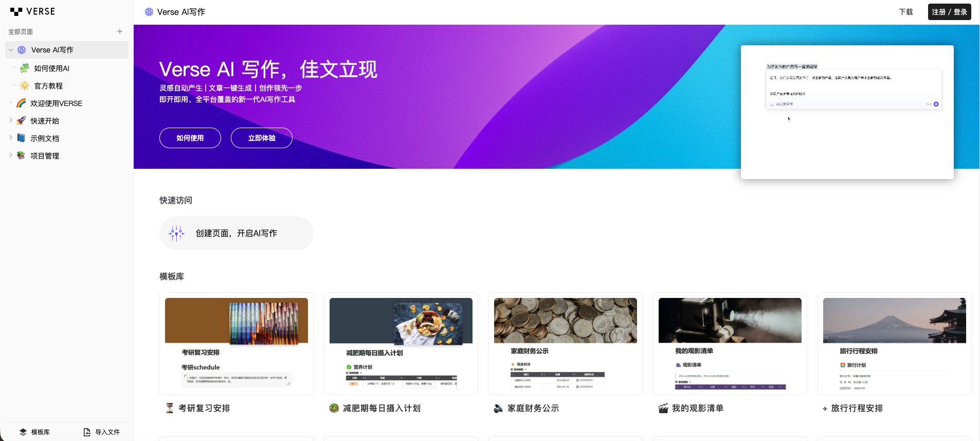Screen dimensions: 980x441
Task: Click the rocket icon beside 快速开始
Action: point(21,120)
